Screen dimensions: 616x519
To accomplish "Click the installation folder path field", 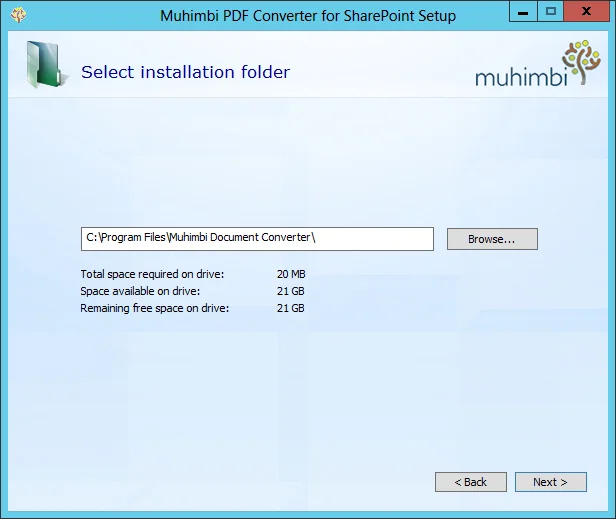I will click(257, 238).
